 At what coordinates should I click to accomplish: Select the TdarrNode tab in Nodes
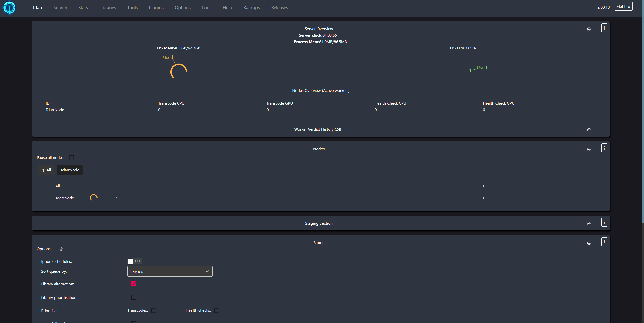coord(70,170)
